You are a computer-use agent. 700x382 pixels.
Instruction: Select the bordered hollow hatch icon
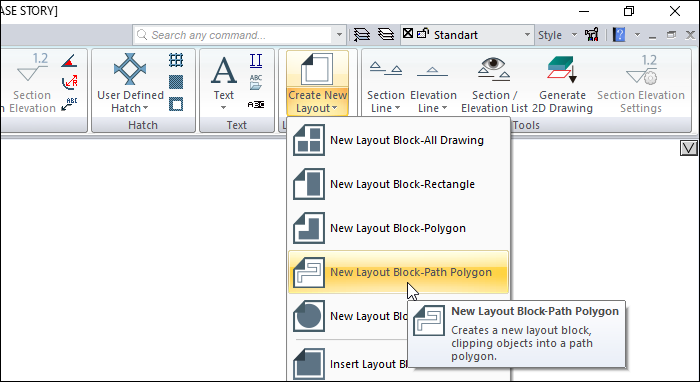[x=176, y=104]
